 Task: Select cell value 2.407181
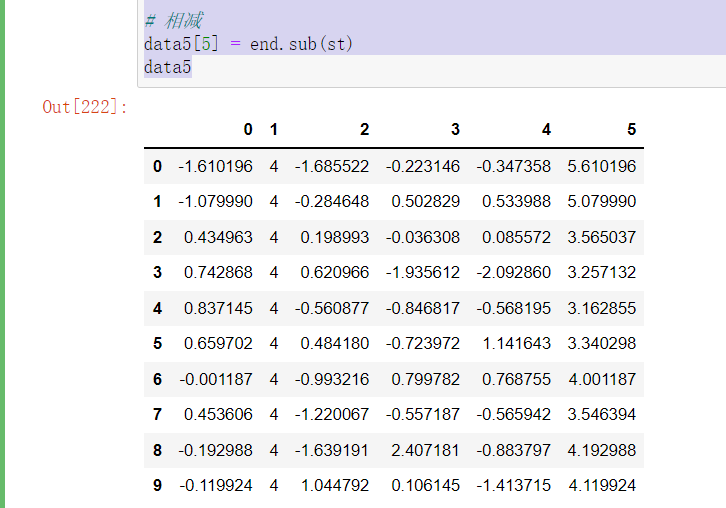point(426,450)
